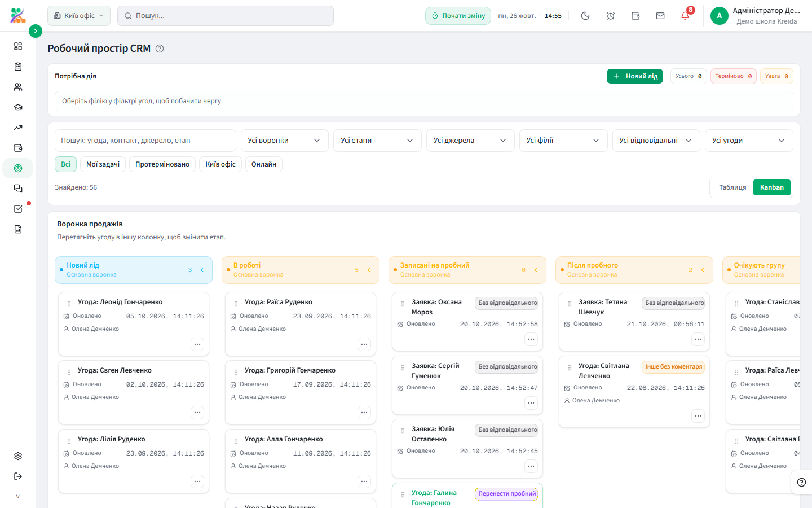This screenshot has width=812, height=508.
Task: Click the Терміново counter badge
Action: [x=734, y=76]
